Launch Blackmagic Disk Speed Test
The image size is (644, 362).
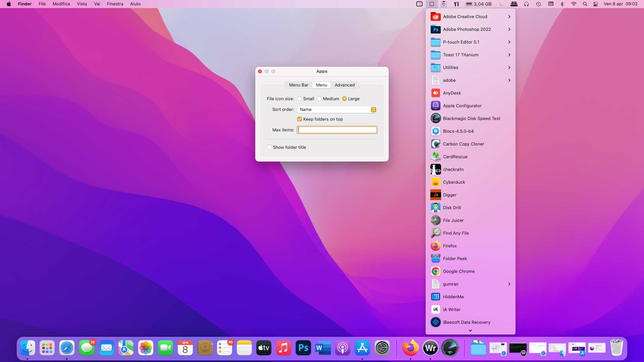[471, 118]
